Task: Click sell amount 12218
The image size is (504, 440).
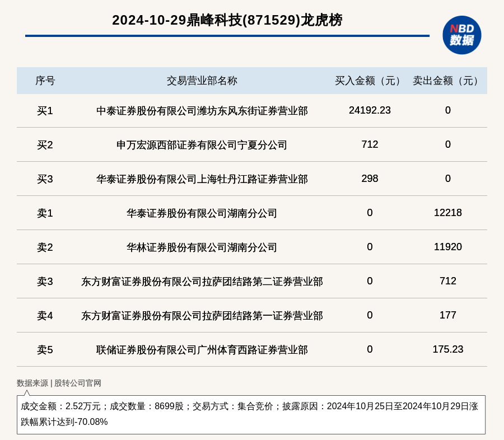Action: (x=448, y=213)
